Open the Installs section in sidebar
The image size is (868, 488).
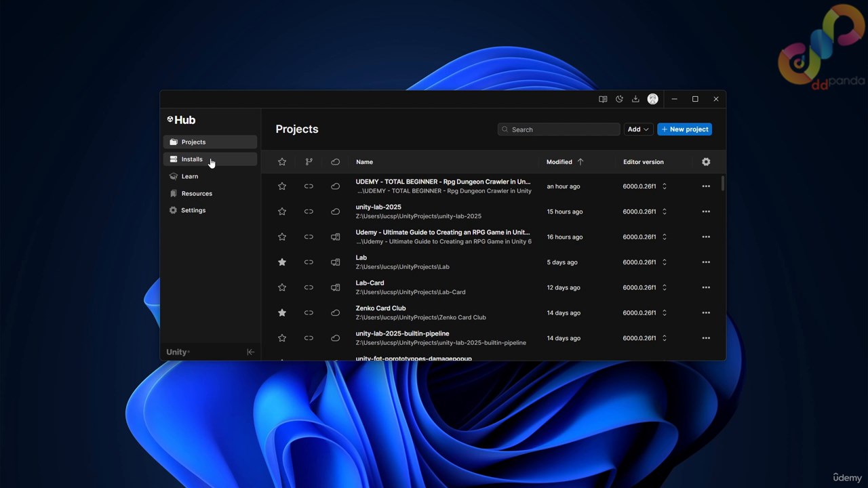point(210,159)
